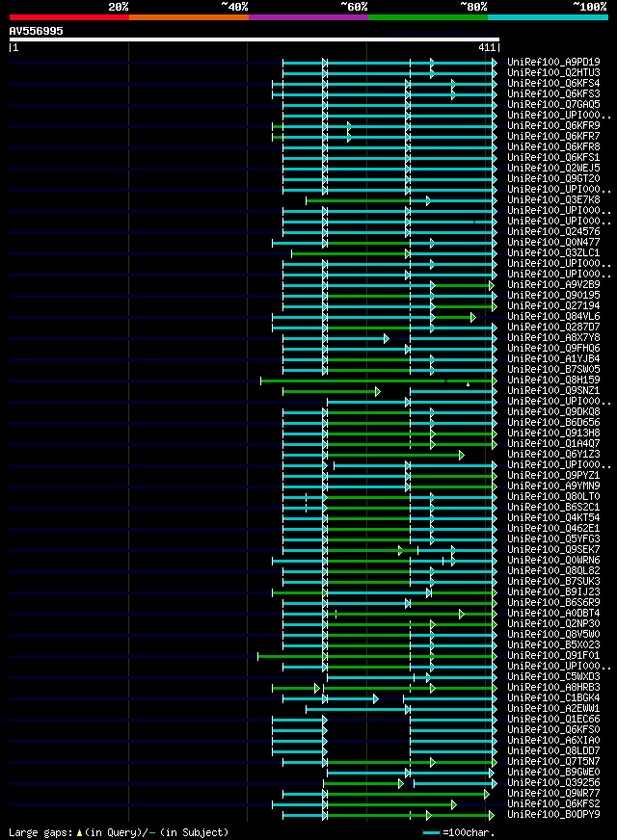The width and height of the screenshot is (617, 840).
Task: Select the query sequence name AV556995
Action: (x=37, y=31)
